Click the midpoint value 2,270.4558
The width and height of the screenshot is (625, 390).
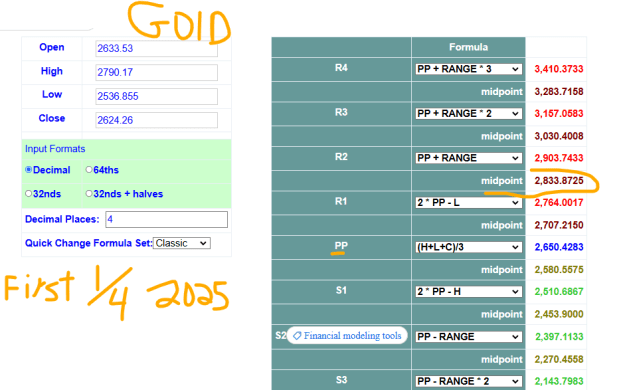pos(559,359)
